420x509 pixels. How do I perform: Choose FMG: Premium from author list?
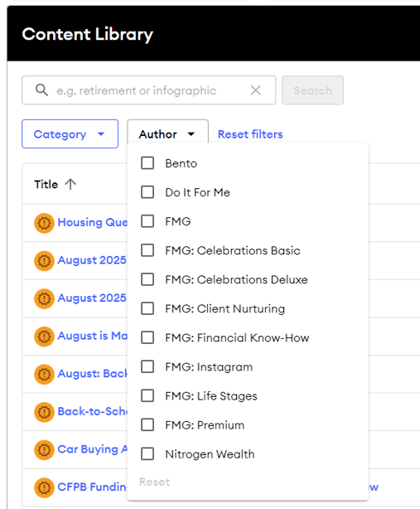pyautogui.click(x=205, y=425)
